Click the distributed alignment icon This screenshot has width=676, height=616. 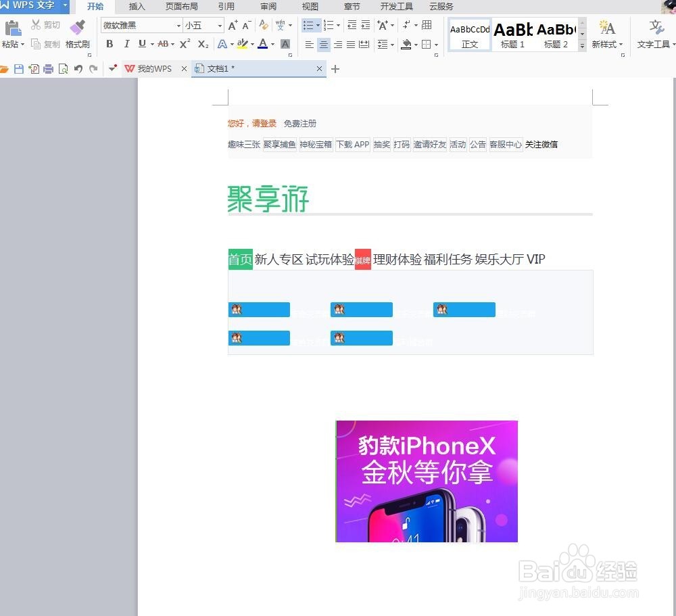364,44
